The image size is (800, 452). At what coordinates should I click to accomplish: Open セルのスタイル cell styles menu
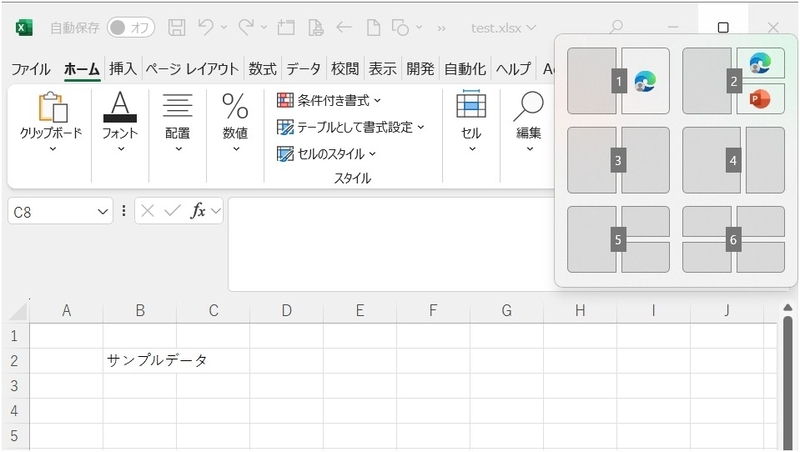327,154
